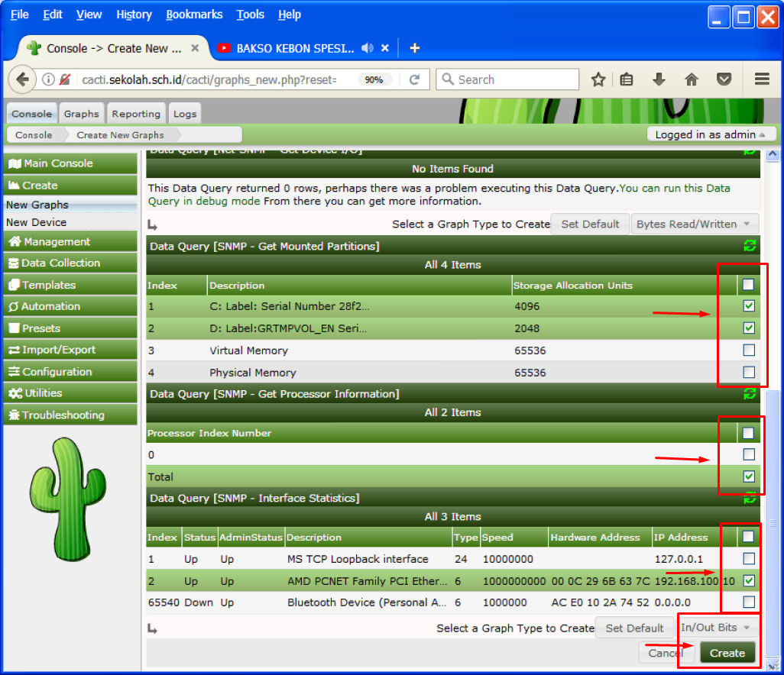Viewport: 784px width, 675px height.
Task: Open the Logged in as admin dropdown
Action: tap(711, 134)
